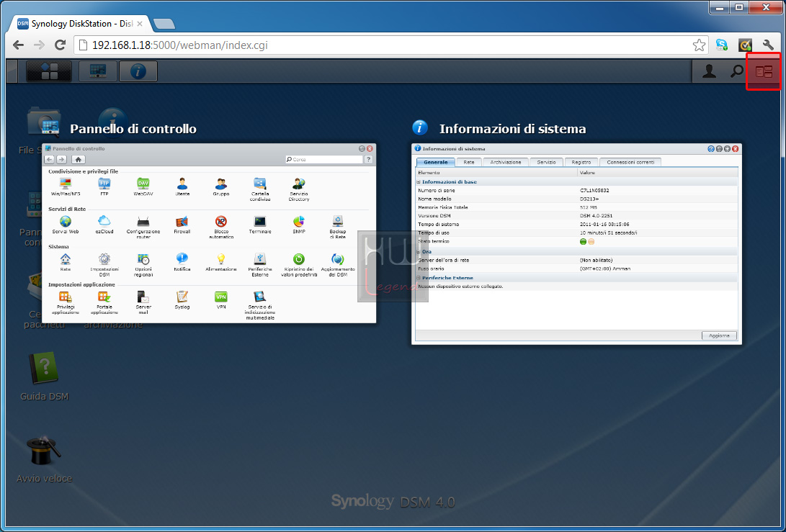Switch to Connessioni correnti tab
The image size is (786, 532).
coord(630,162)
